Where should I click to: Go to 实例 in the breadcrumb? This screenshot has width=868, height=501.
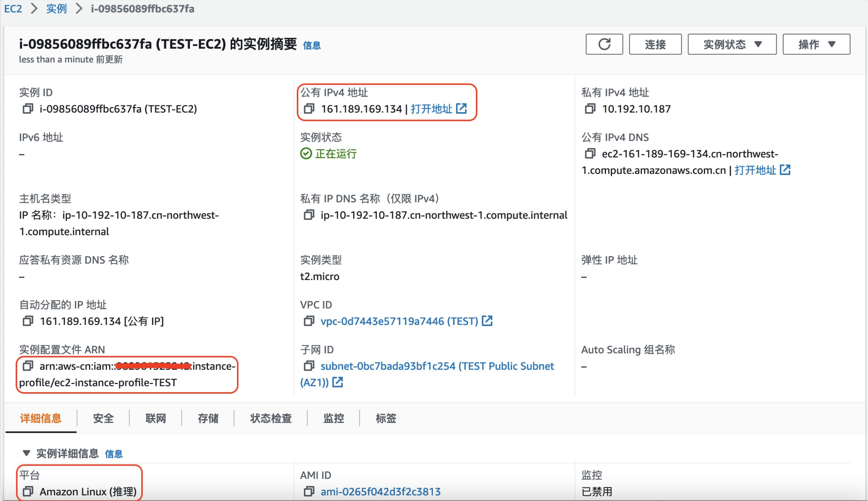click(x=56, y=9)
